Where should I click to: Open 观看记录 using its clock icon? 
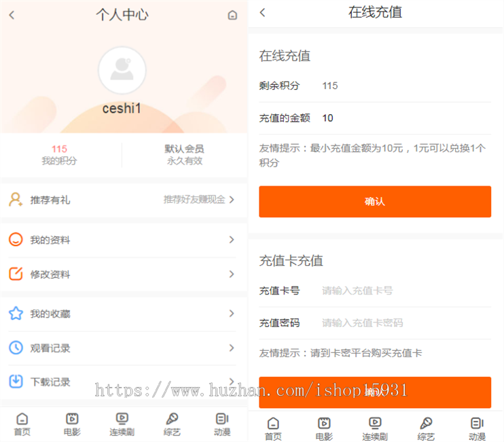pyautogui.click(x=16, y=347)
